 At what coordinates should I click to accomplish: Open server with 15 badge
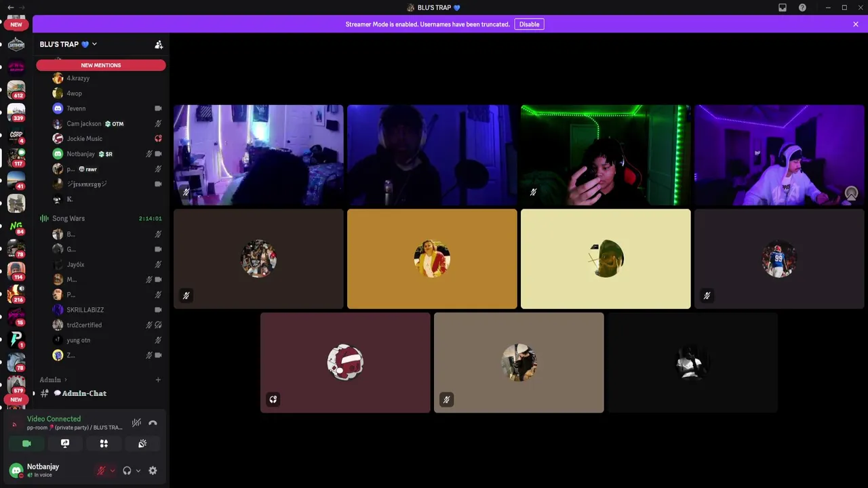point(16,317)
